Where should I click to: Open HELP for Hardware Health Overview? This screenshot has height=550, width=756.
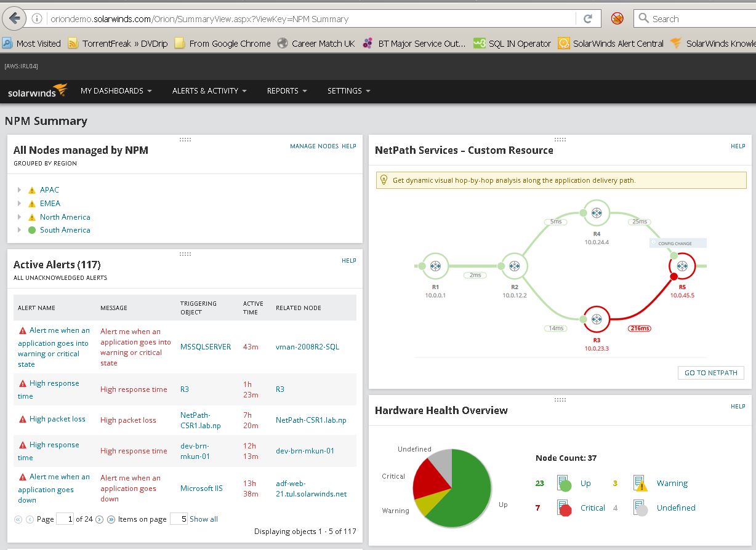tap(738, 407)
